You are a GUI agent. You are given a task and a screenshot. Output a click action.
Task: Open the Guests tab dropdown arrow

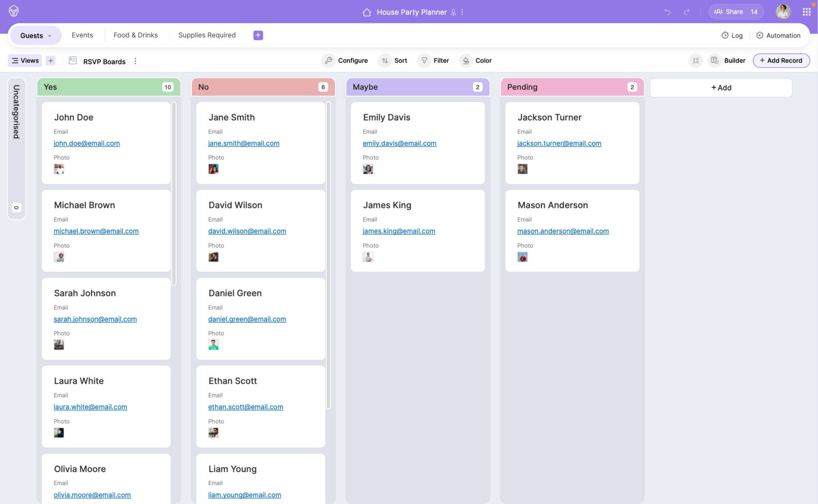point(50,36)
